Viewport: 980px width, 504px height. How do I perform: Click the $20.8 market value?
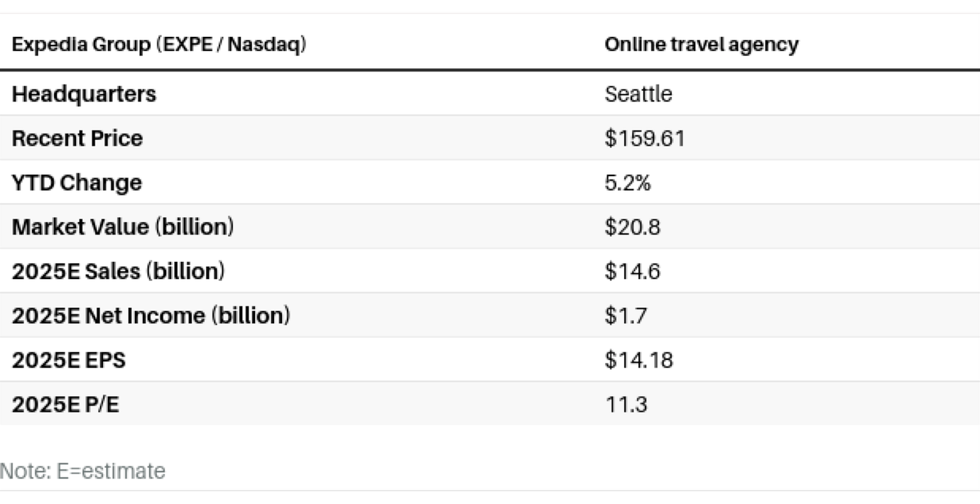click(631, 226)
